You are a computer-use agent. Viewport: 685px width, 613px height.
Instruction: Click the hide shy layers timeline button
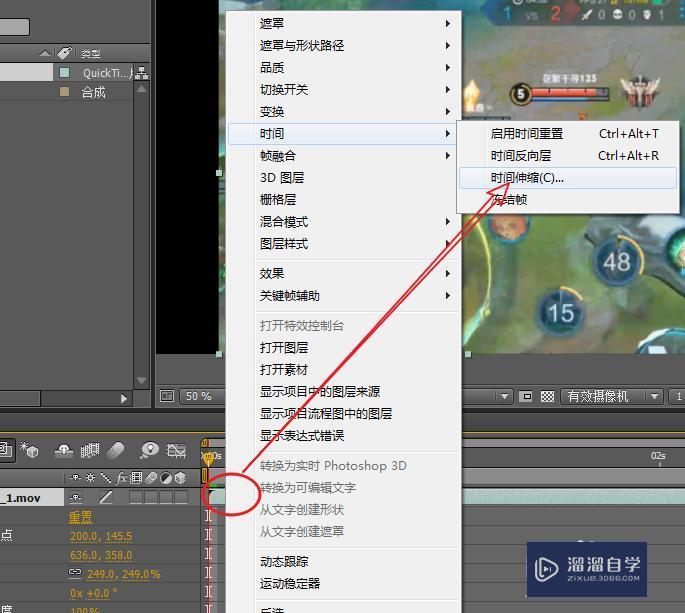pyautogui.click(x=64, y=450)
